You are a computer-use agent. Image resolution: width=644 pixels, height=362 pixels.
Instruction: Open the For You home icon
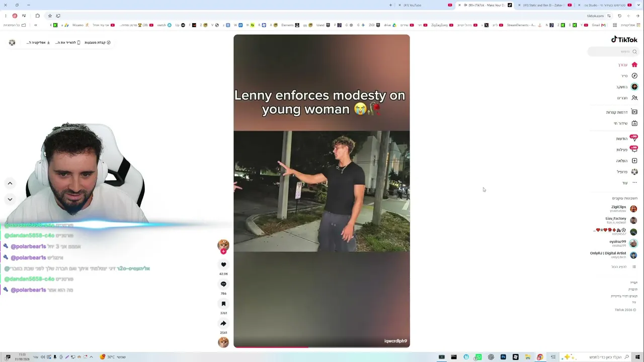pos(634,64)
